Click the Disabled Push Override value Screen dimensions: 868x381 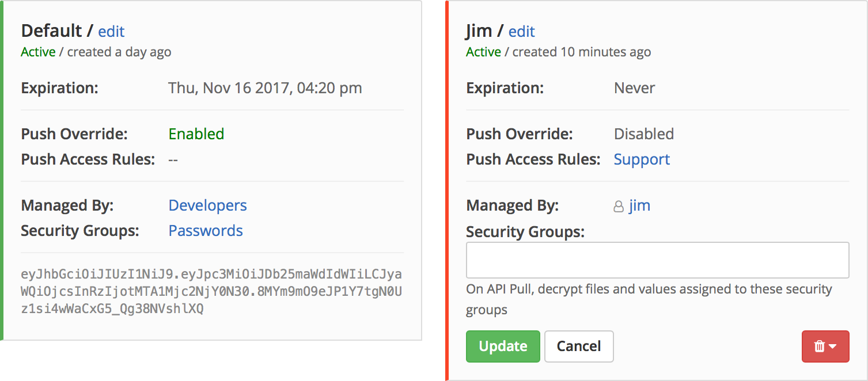coord(644,134)
